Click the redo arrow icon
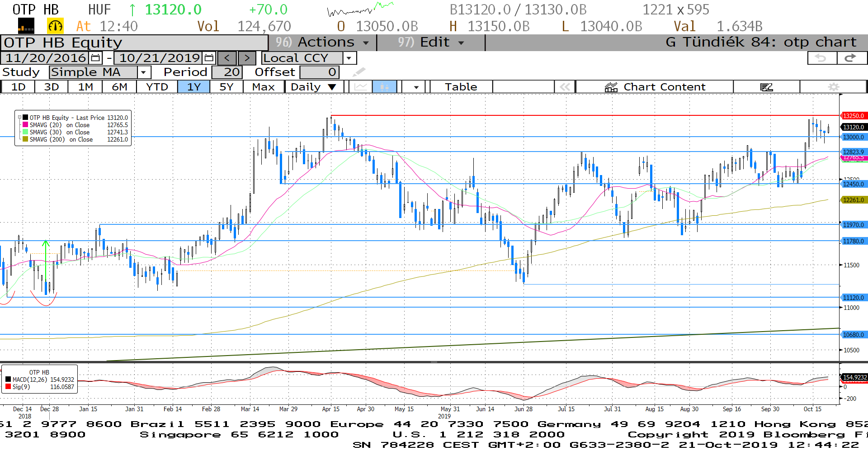Screen dimensions: 868x470 point(851,58)
